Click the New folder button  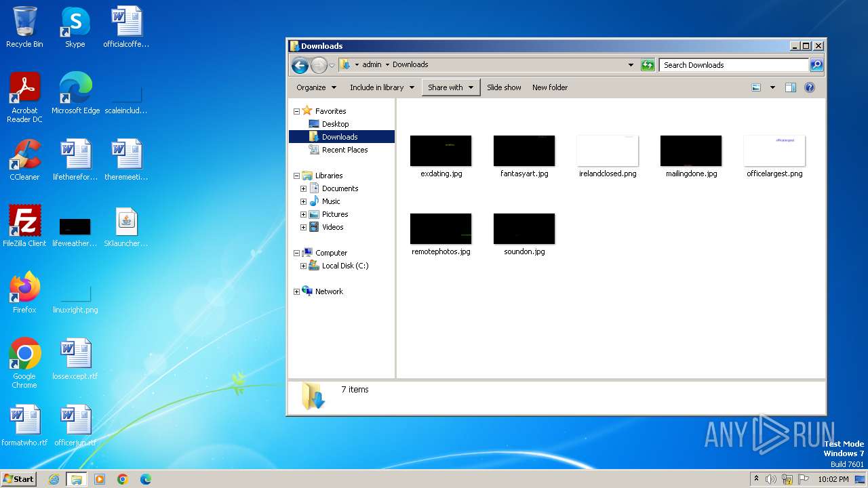click(550, 87)
